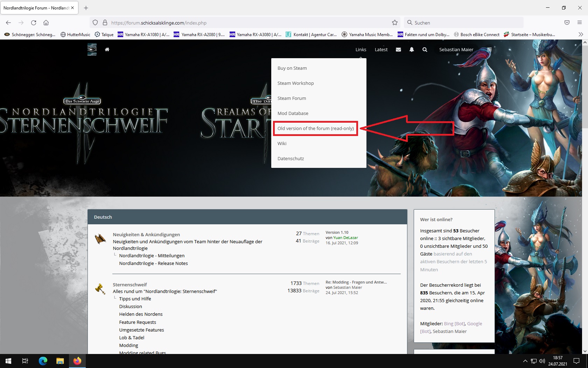
Task: Open Neuigkeiten & Ankündigungen forum scroll icon
Action: pos(100,239)
